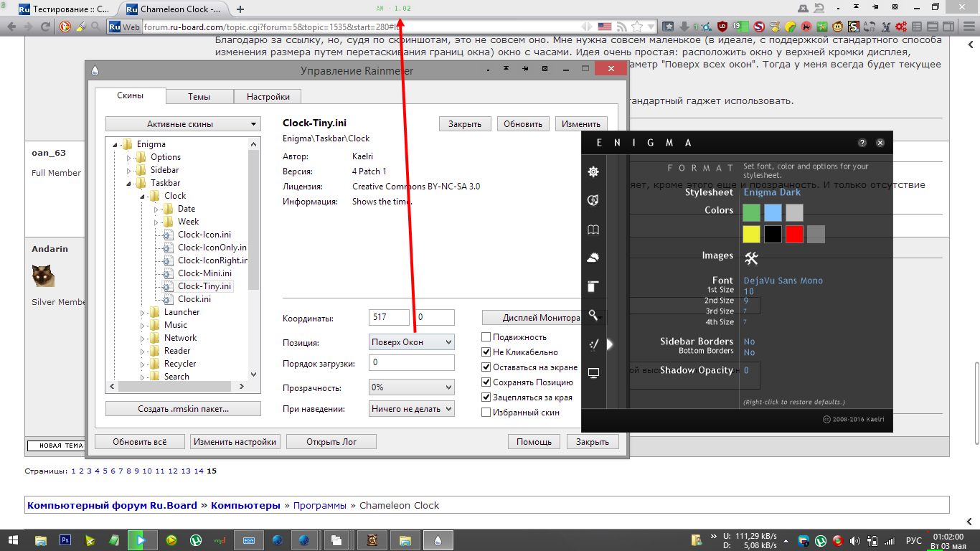Switch to the Темы tab
980x551 pixels.
coord(199,97)
